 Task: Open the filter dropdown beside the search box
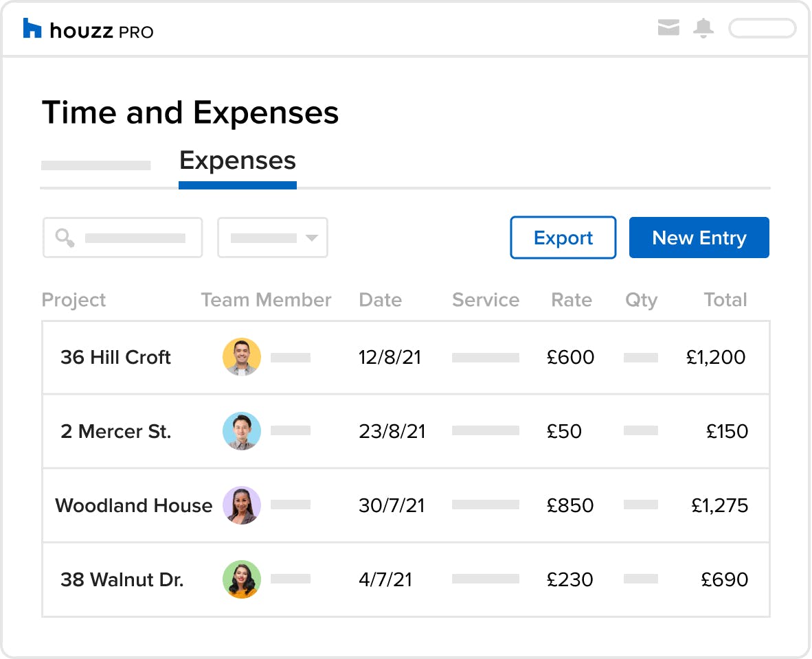[x=273, y=238]
